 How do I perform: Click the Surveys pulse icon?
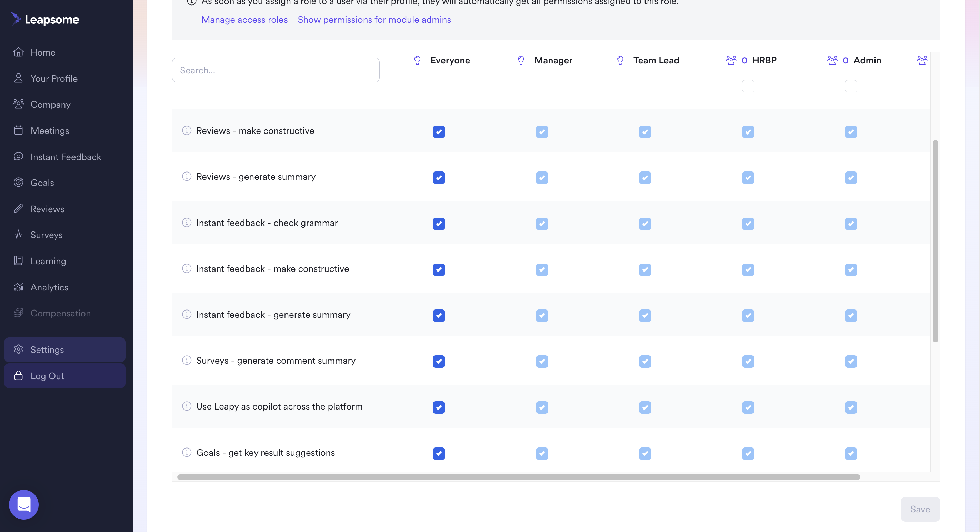point(18,234)
